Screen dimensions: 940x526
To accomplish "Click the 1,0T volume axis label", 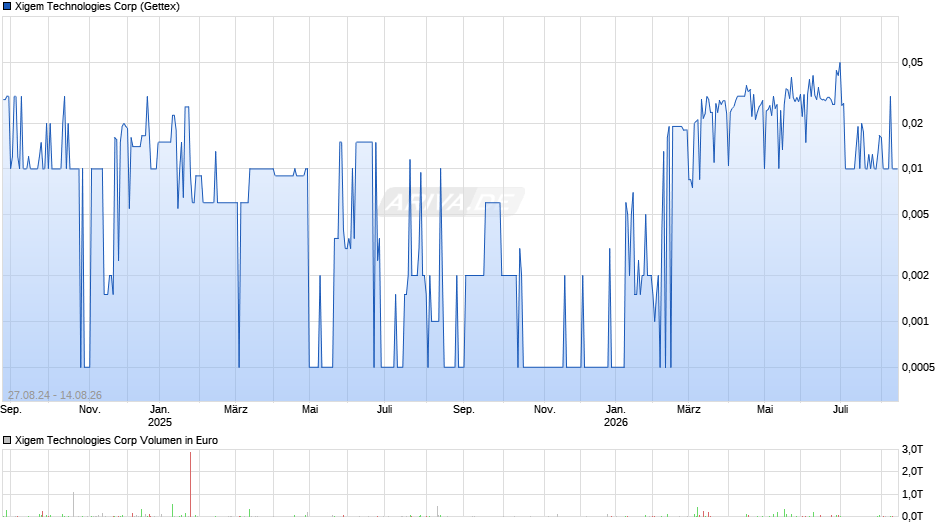I will (x=912, y=494).
